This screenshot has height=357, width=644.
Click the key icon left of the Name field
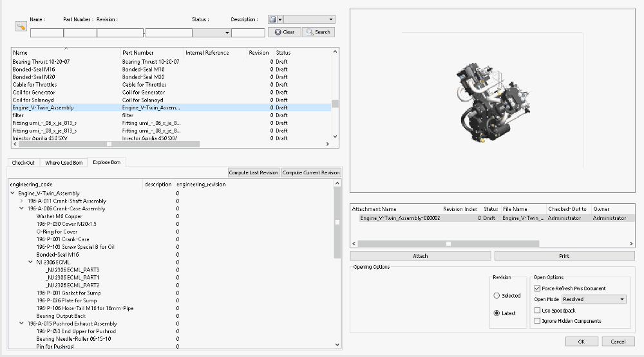tap(21, 26)
